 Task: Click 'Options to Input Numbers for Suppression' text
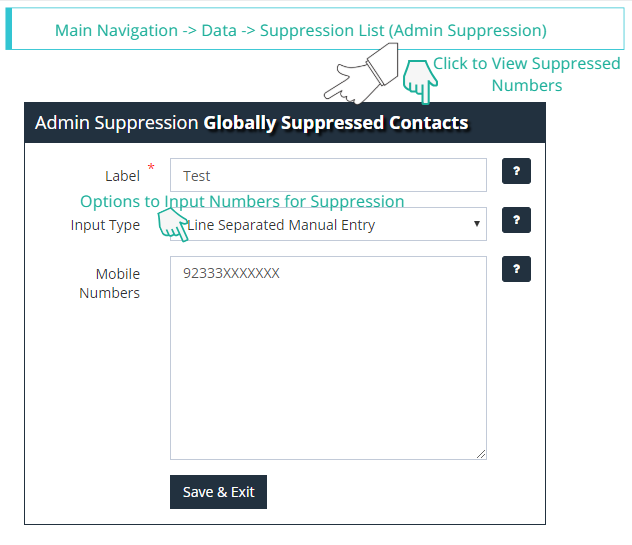(242, 201)
